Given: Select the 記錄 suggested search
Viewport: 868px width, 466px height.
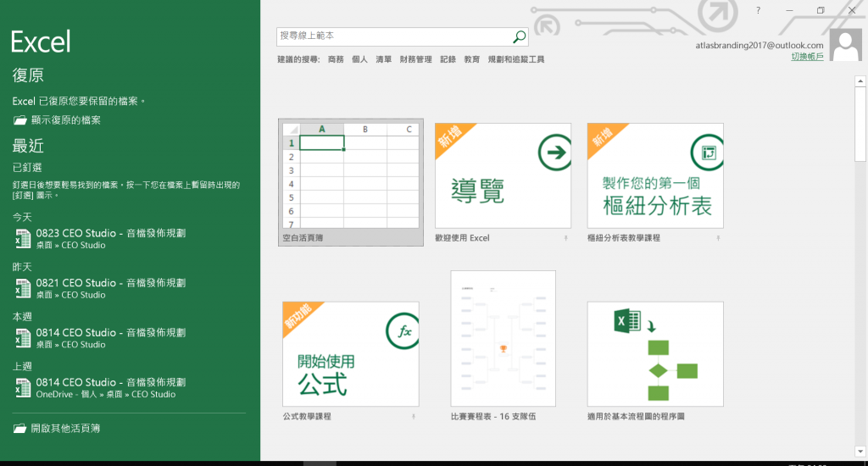Looking at the screenshot, I should pos(448,59).
